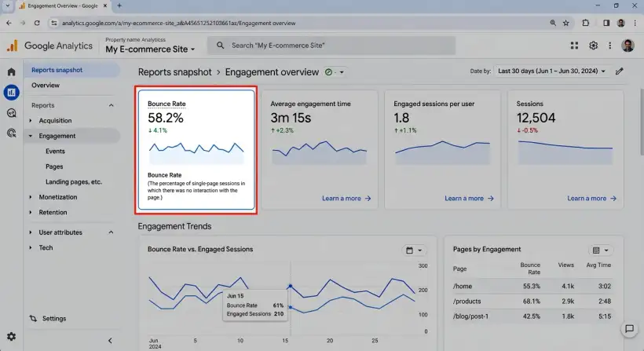The image size is (644, 351).
Task: Open the feedback chat bubble icon
Action: 629,329
